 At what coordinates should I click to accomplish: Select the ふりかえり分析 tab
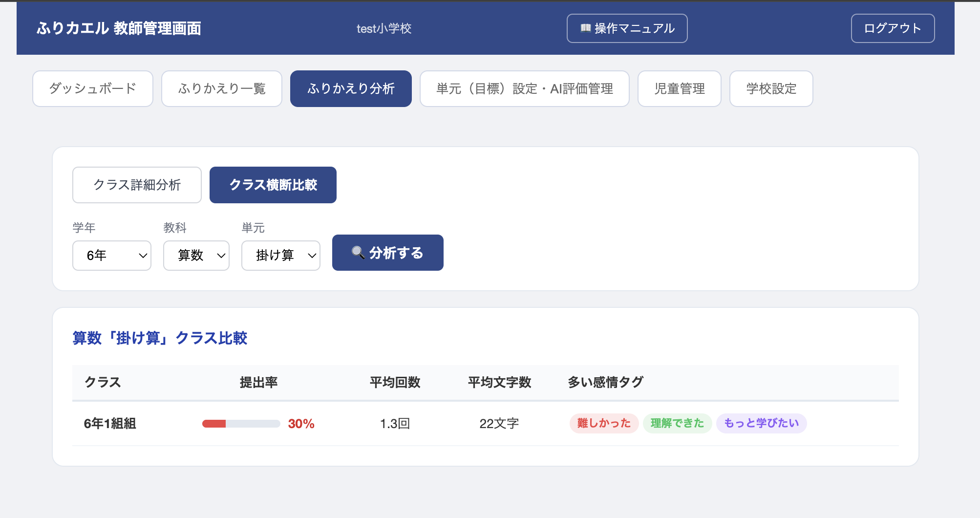(351, 88)
